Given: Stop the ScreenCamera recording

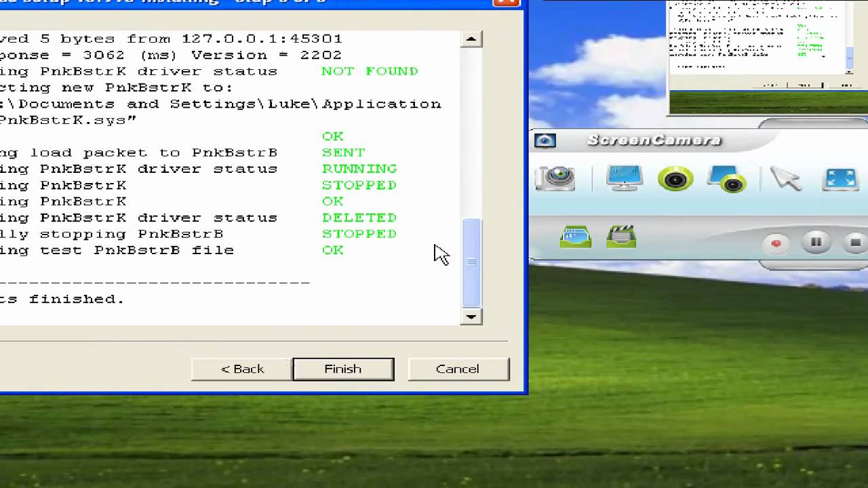Looking at the screenshot, I should 855,242.
